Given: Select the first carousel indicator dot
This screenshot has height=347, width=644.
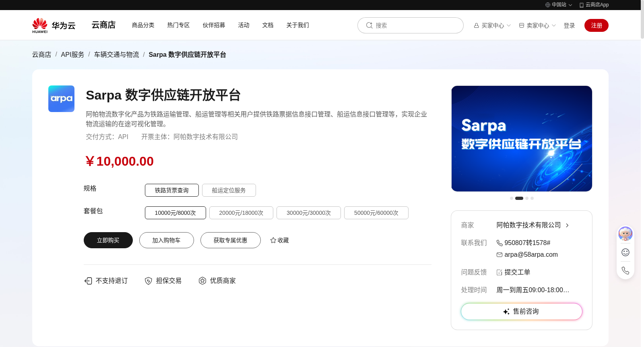Looking at the screenshot, I should (x=512, y=198).
